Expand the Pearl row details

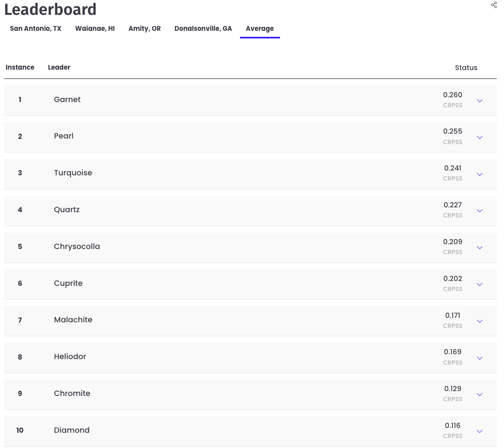click(480, 137)
